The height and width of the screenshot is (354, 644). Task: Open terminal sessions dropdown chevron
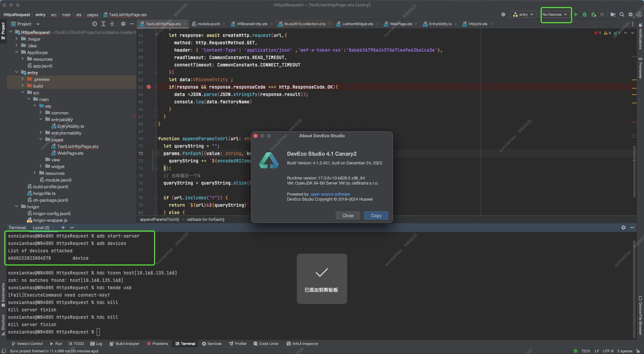72,227
